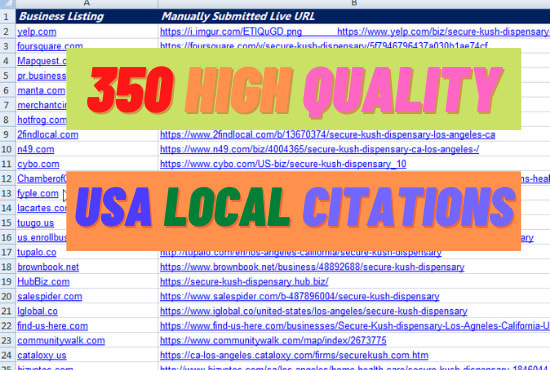Open the yelp.com listing link
The image size is (550, 370).
click(x=37, y=32)
